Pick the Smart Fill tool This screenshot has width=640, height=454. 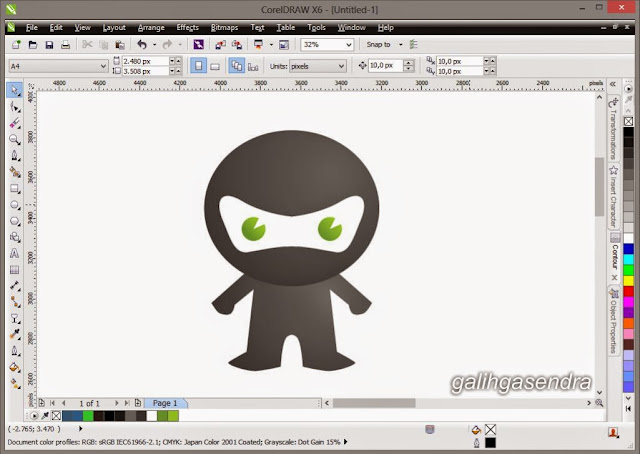(14, 172)
